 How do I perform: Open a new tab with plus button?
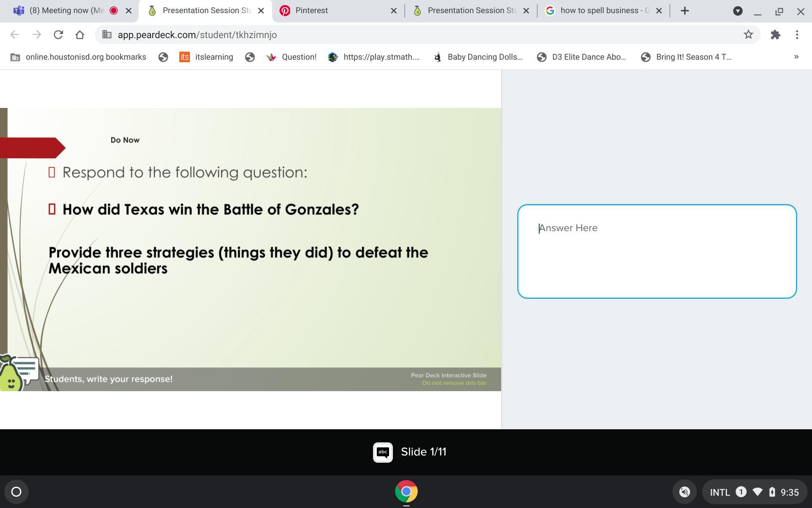point(685,11)
